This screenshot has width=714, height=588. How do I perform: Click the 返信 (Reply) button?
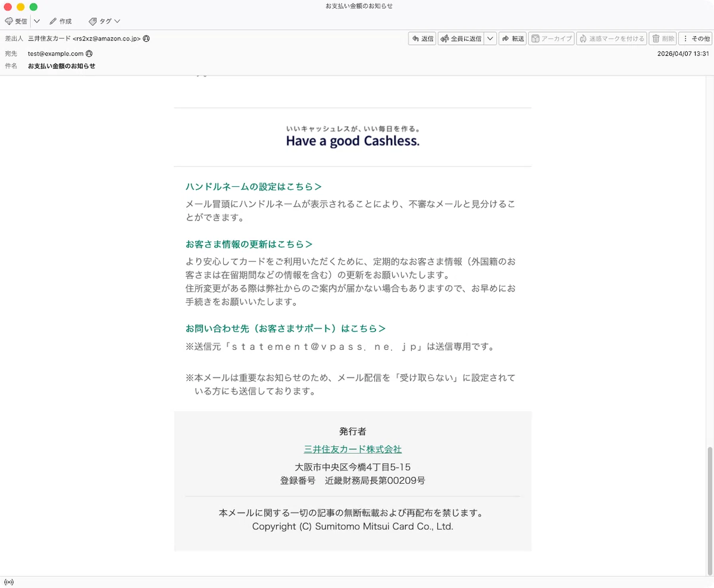pyautogui.click(x=422, y=39)
